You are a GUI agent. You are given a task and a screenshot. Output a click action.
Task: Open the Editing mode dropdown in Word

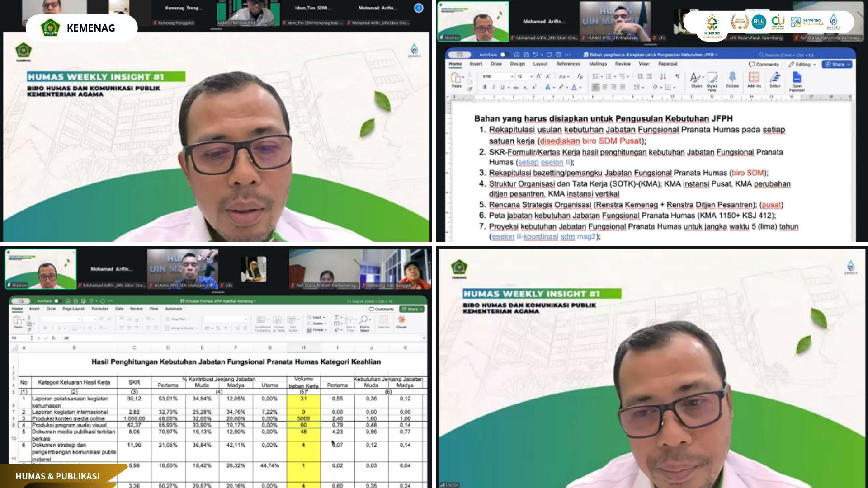coord(802,65)
